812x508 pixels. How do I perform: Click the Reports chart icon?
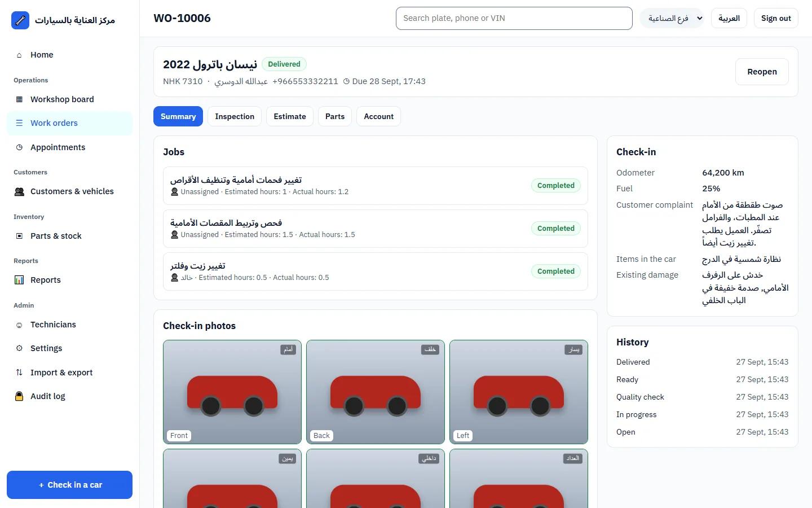[x=19, y=280]
